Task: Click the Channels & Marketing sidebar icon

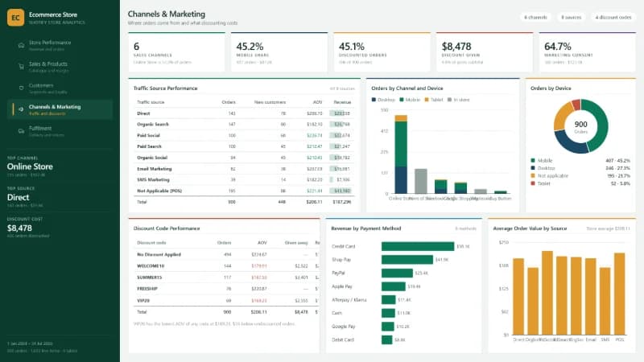Action: pyautogui.click(x=22, y=109)
